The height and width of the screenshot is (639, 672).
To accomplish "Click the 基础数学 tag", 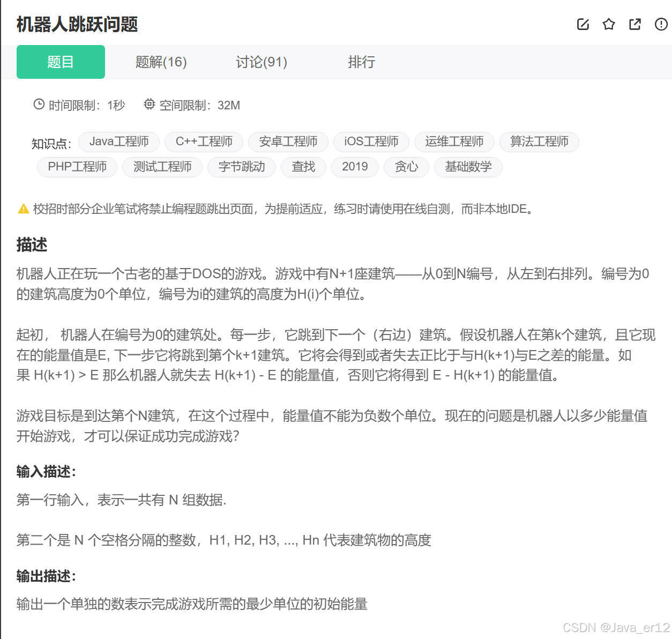I will (468, 167).
